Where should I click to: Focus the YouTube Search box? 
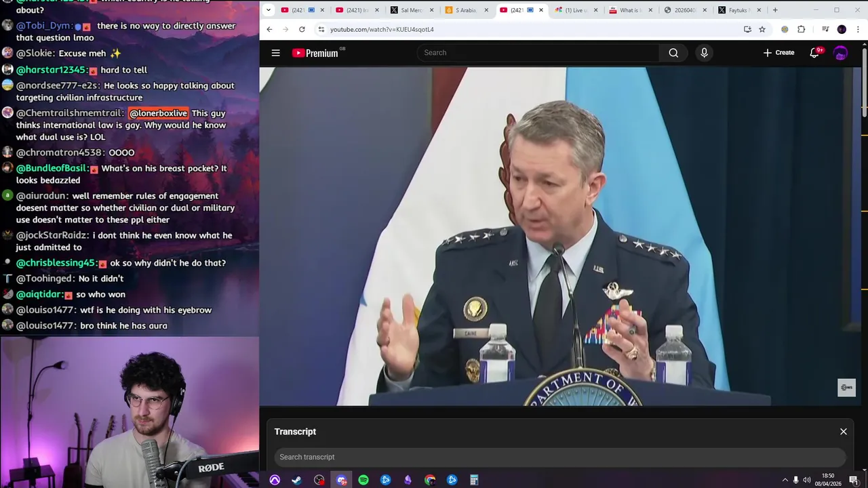coord(538,53)
